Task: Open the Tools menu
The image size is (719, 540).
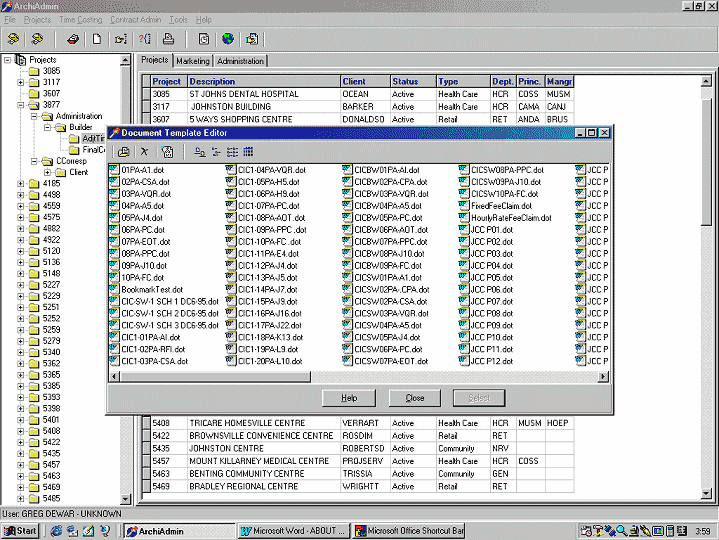Action: click(178, 20)
